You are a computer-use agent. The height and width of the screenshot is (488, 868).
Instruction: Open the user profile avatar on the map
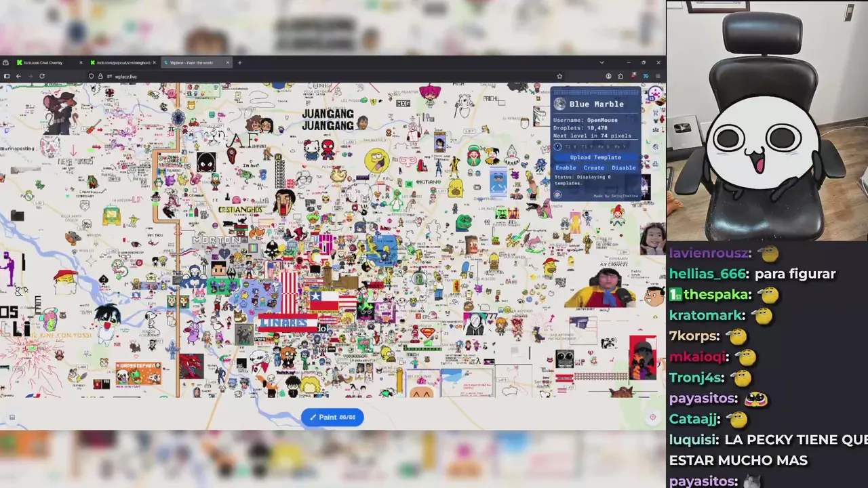click(655, 94)
